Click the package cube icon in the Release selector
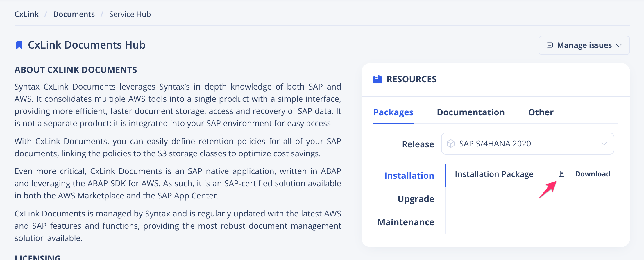 451,143
